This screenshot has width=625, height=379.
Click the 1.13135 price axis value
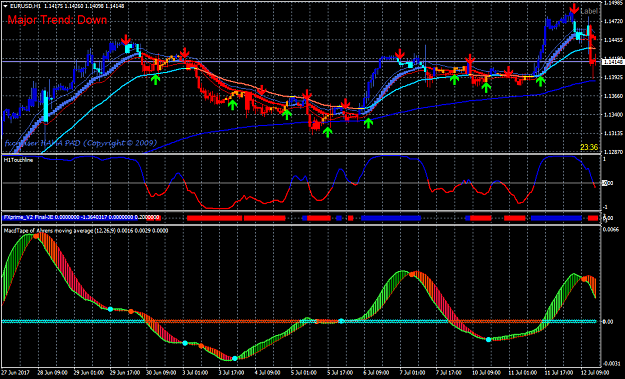(612, 134)
